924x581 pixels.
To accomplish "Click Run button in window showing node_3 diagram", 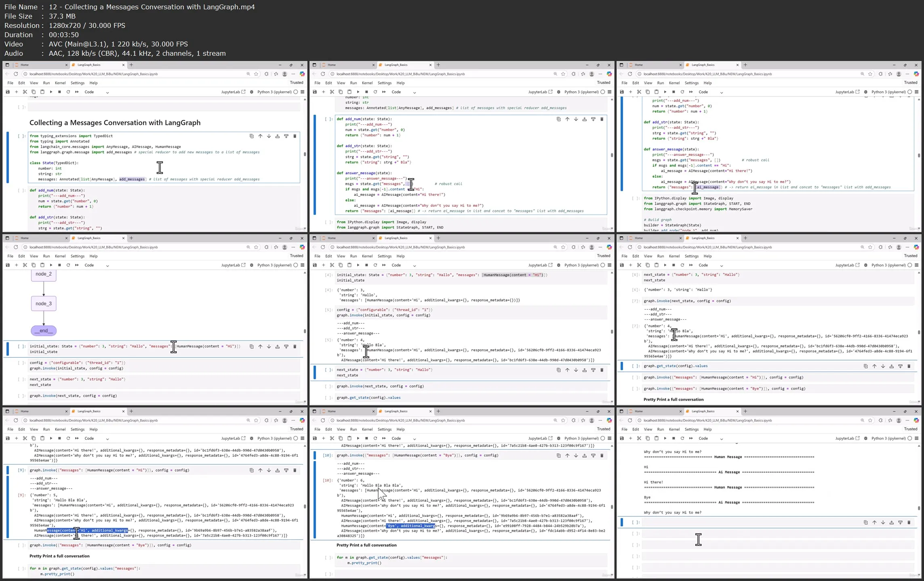I will click(x=51, y=265).
